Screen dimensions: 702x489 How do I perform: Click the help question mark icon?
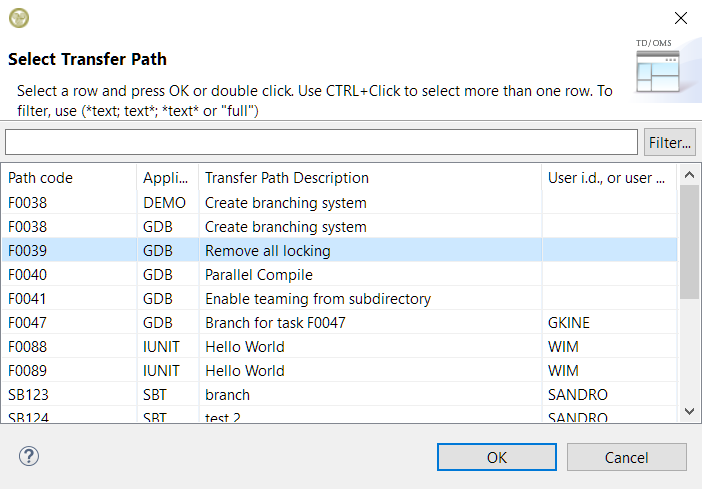28,456
